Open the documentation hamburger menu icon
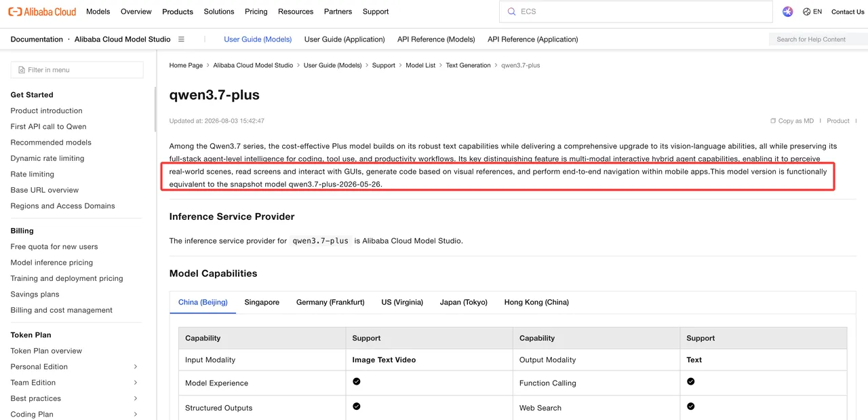This screenshot has width=868, height=420. tap(181, 39)
